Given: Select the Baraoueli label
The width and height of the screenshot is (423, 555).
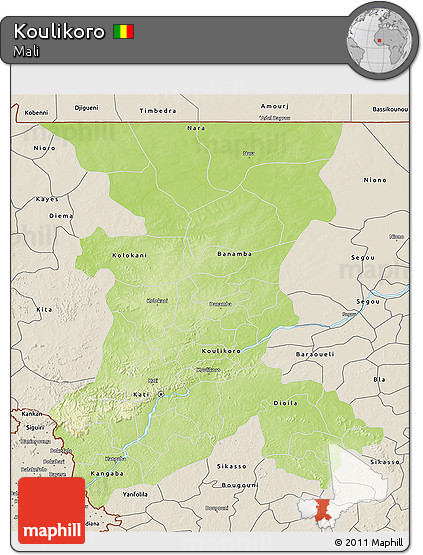Looking at the screenshot, I should pos(315,354).
